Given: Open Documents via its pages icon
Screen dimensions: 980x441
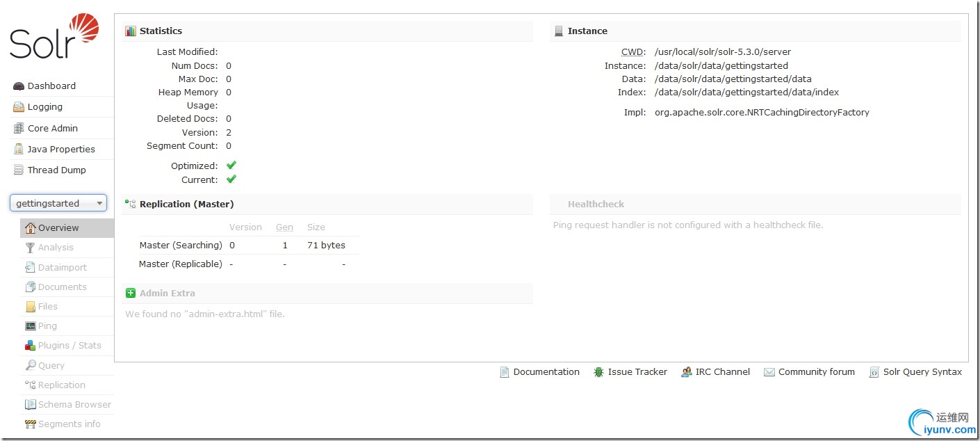Looking at the screenshot, I should pyautogui.click(x=30, y=287).
